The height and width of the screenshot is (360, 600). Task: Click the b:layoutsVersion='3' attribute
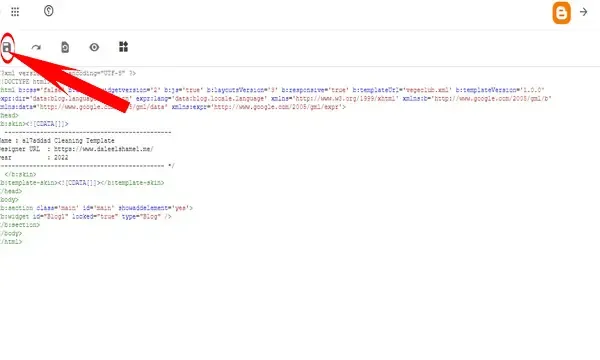[242, 90]
